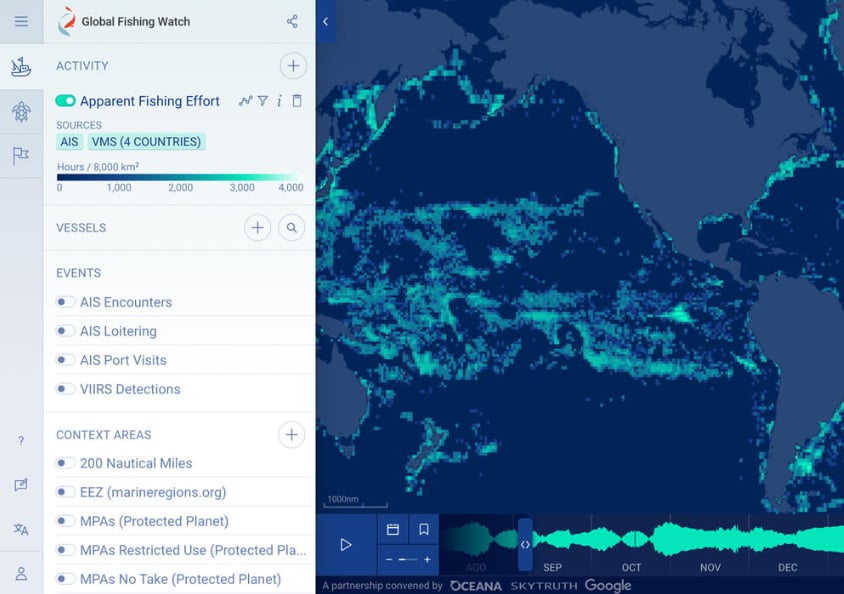Disable the Apparent Fishing Effort toggle
The height and width of the screenshot is (594, 844).
click(x=66, y=101)
